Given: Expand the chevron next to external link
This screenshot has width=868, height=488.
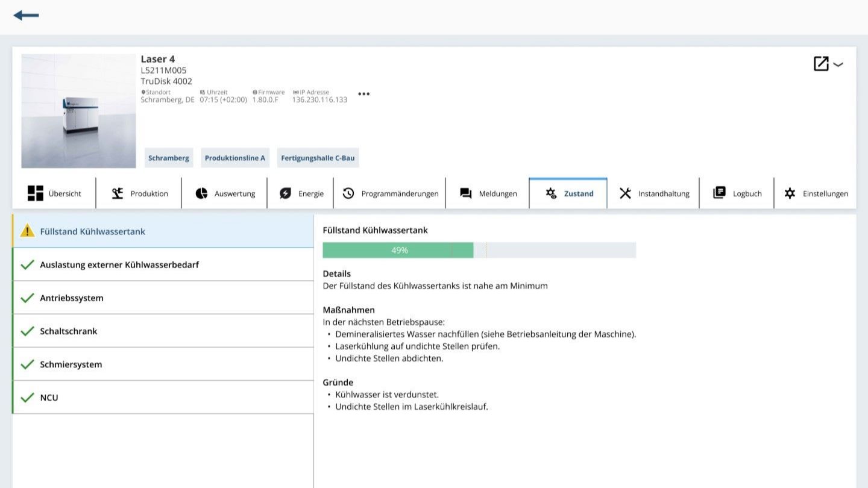Looking at the screenshot, I should coord(838,64).
